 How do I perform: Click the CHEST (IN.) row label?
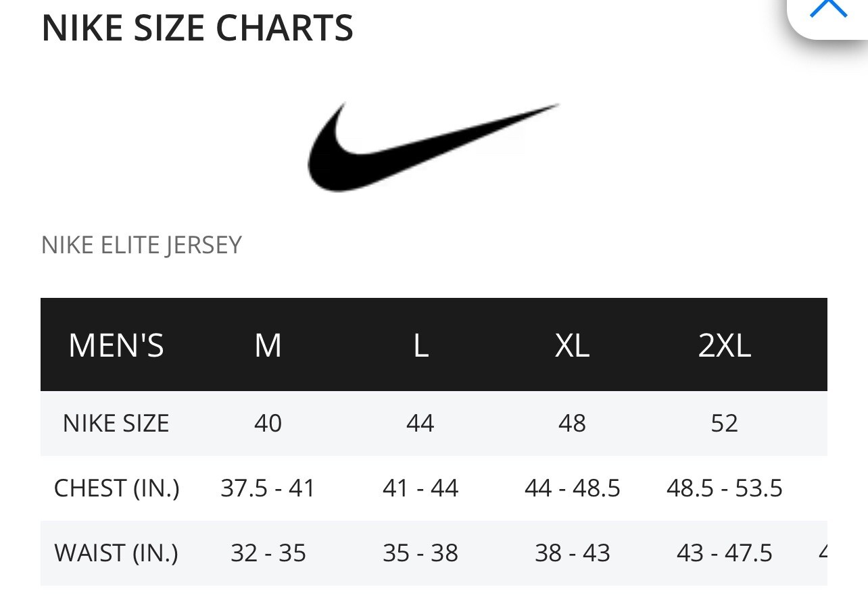point(117,488)
